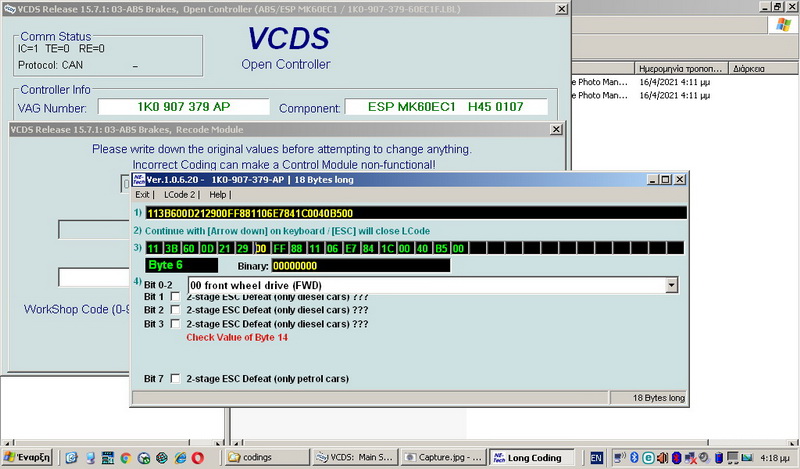The width and height of the screenshot is (800, 469).
Task: Toggle Bit 2 2-stage ESC Defeat checkbox
Action: tap(175, 310)
